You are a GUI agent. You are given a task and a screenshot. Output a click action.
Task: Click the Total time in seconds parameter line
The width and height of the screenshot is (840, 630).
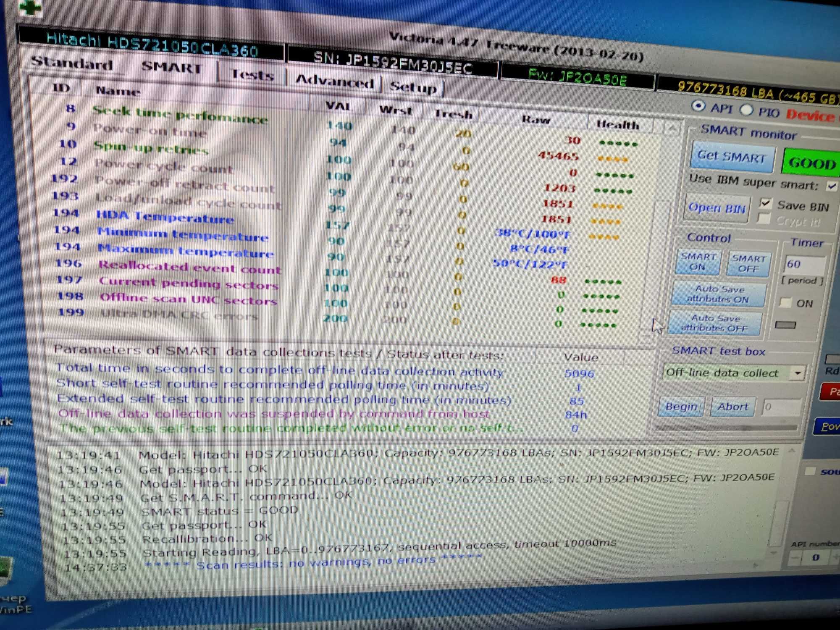pos(280,370)
